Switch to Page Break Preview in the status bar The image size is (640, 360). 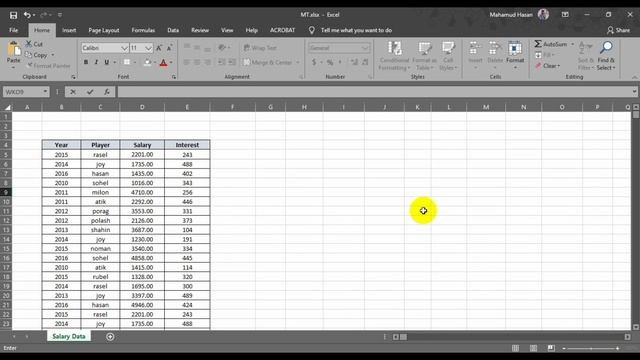point(551,348)
